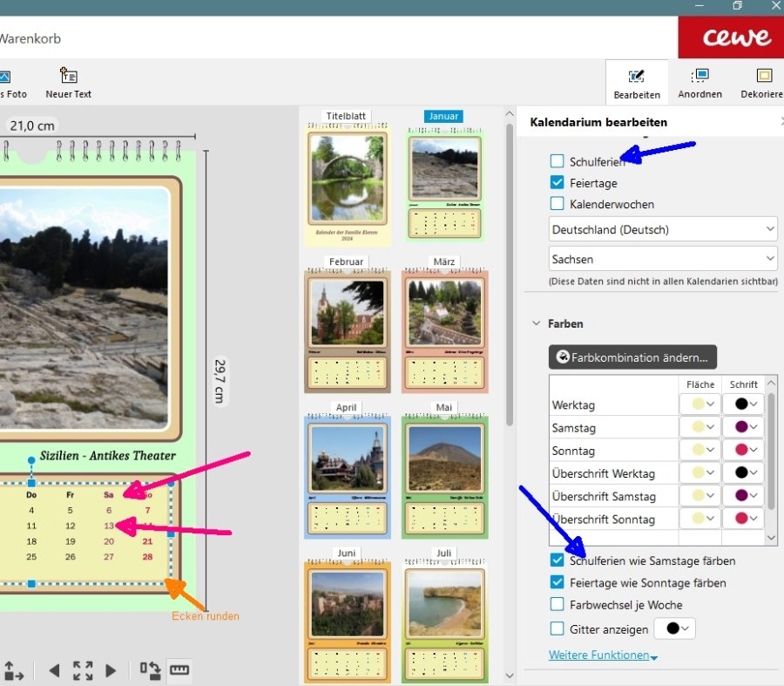Tick the Gitter anzeigen checkbox
This screenshot has height=686, width=784.
tap(558, 628)
